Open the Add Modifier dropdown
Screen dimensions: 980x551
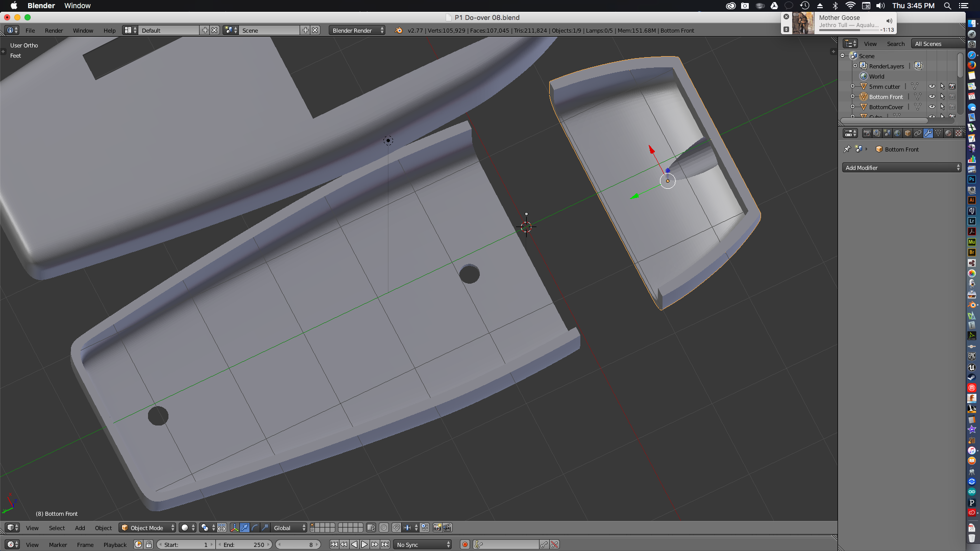pos(901,167)
